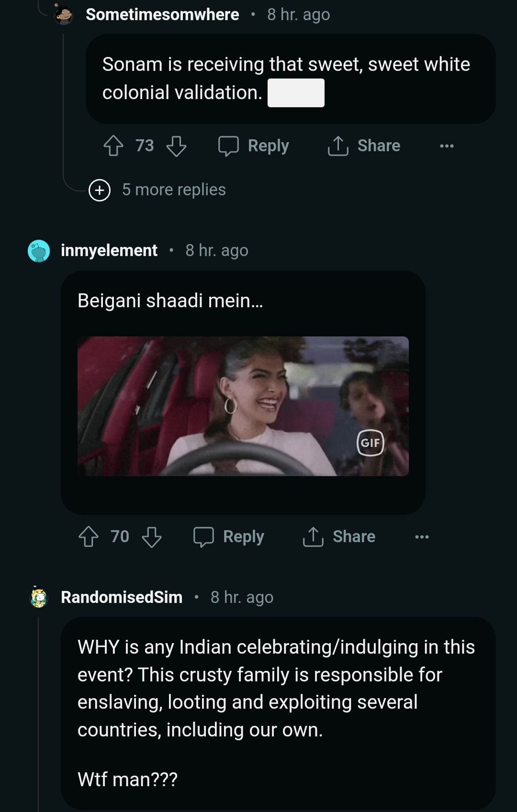The height and width of the screenshot is (812, 517).
Task: Upvote the Sometimesomwhere comment
Action: 113,145
